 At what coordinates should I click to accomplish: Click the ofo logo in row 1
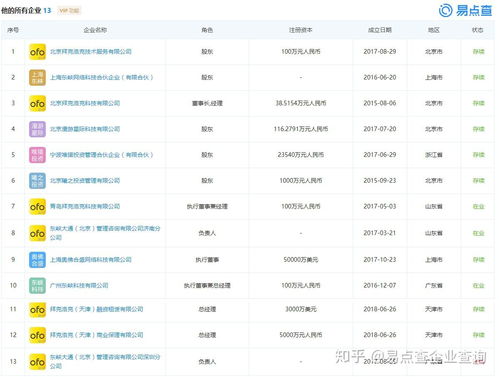[x=37, y=52]
